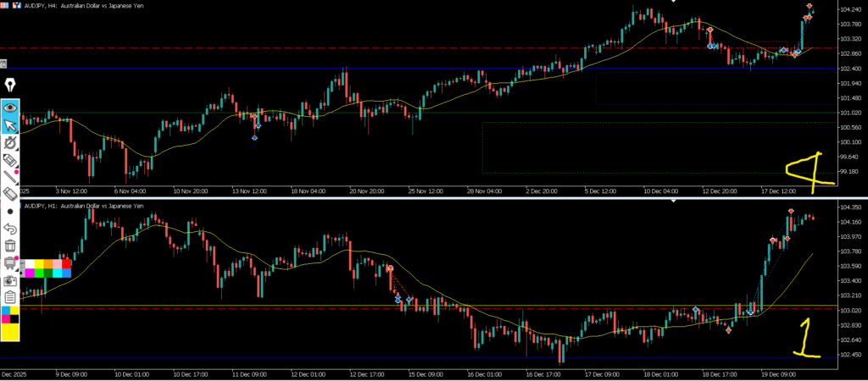Select the pencil drawing tool
Screen dimensions: 868x381
point(10,159)
